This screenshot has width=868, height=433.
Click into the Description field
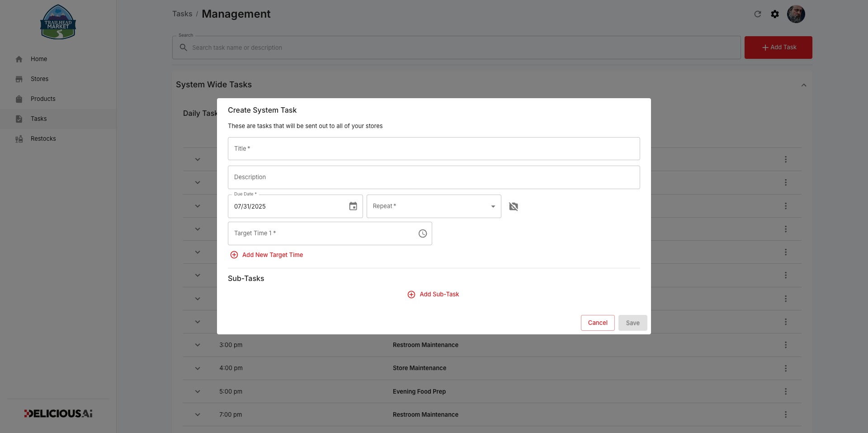pos(434,177)
